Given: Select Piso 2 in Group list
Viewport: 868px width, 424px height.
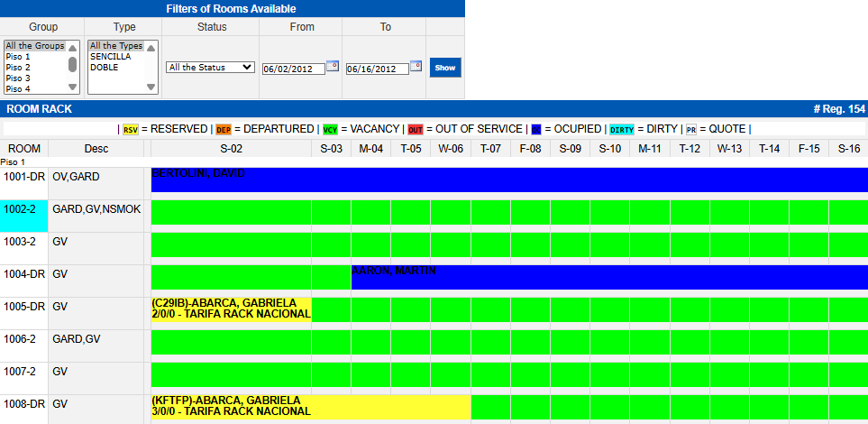Looking at the screenshot, I should pos(18,68).
